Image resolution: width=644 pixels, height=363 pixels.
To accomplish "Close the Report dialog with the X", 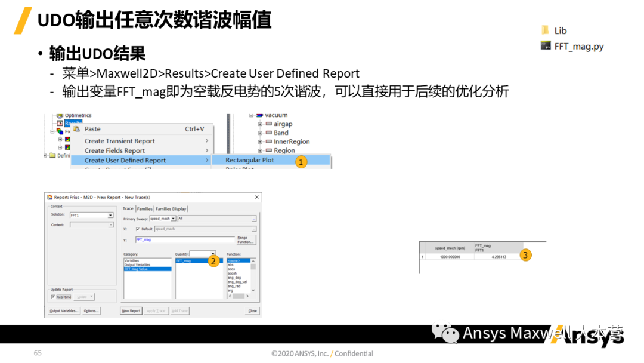I will (x=256, y=198).
